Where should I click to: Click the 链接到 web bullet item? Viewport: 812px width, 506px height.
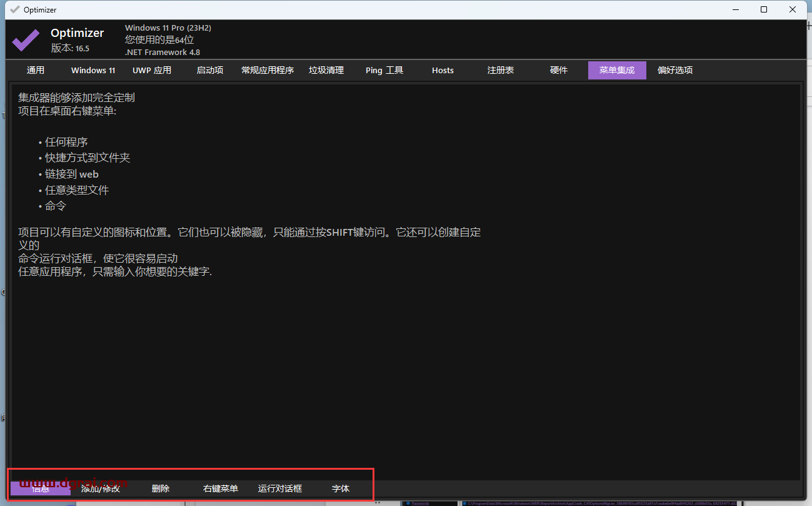pyautogui.click(x=72, y=174)
